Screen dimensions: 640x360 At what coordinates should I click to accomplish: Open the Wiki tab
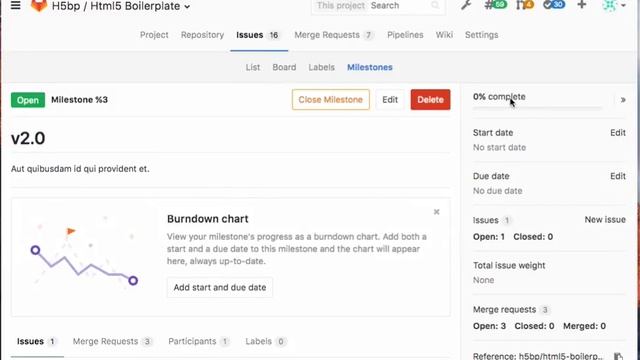point(444,35)
